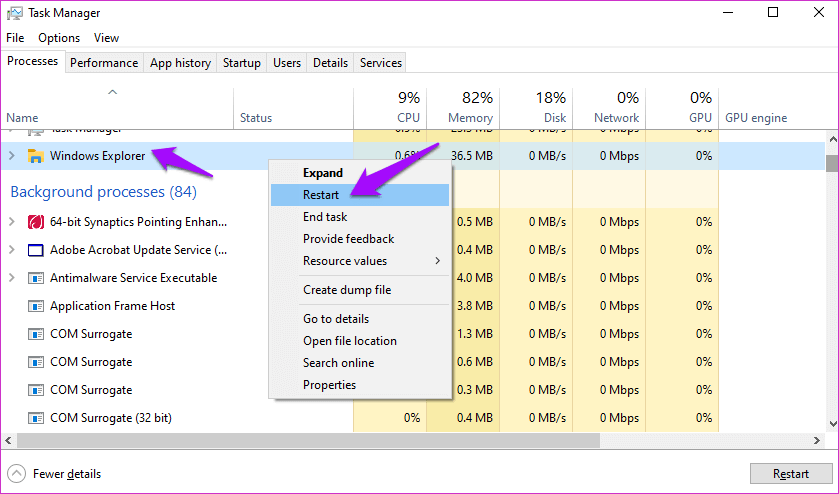Click the Adobe Acrobat Update Service icon
Image resolution: width=839 pixels, height=494 pixels.
point(35,250)
